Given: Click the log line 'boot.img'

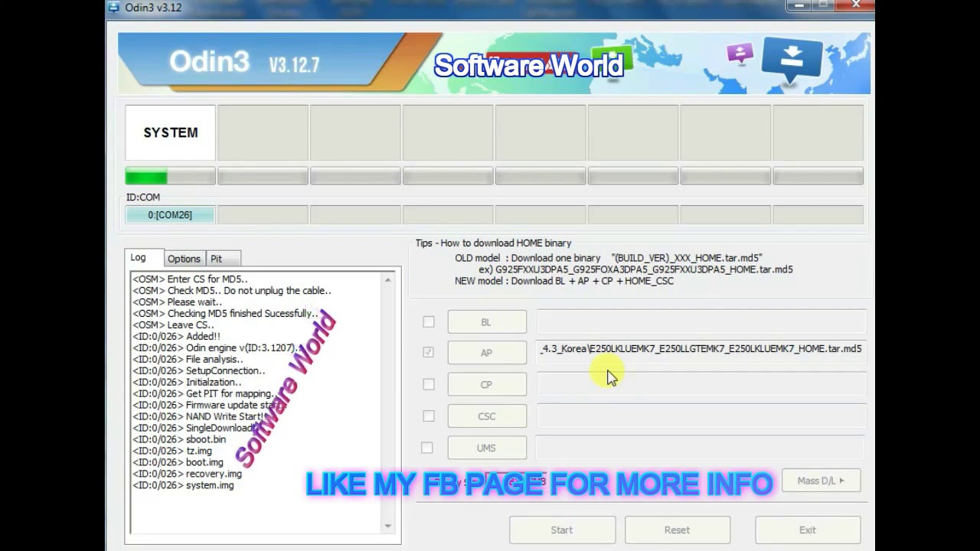Looking at the screenshot, I should [178, 462].
